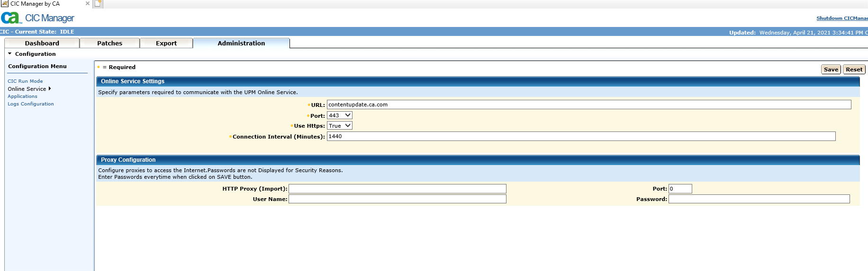Open the Online Service Port dropdown
The width and height of the screenshot is (868, 271).
(x=339, y=115)
